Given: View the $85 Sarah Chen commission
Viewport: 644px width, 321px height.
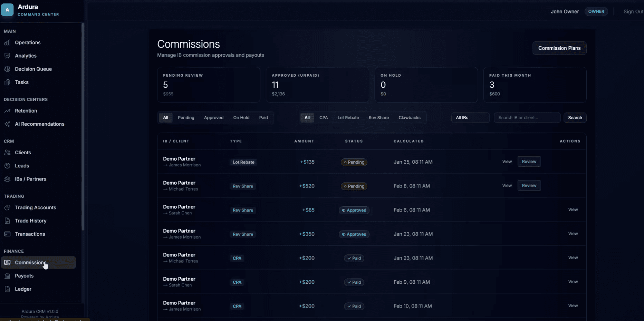Looking at the screenshot, I should pos(573,210).
